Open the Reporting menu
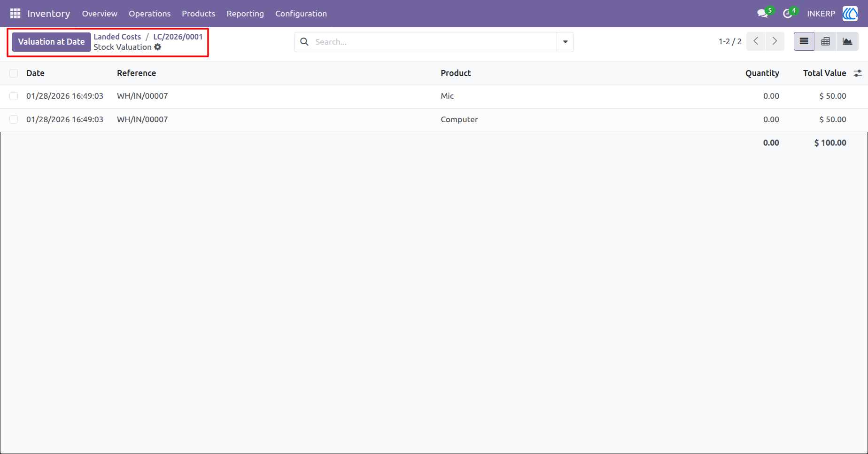 [245, 14]
